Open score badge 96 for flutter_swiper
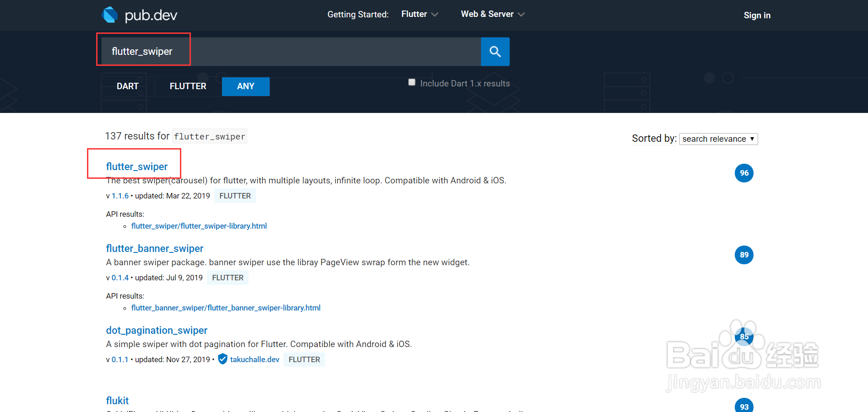Viewport: 868px width, 412px height. tap(744, 173)
